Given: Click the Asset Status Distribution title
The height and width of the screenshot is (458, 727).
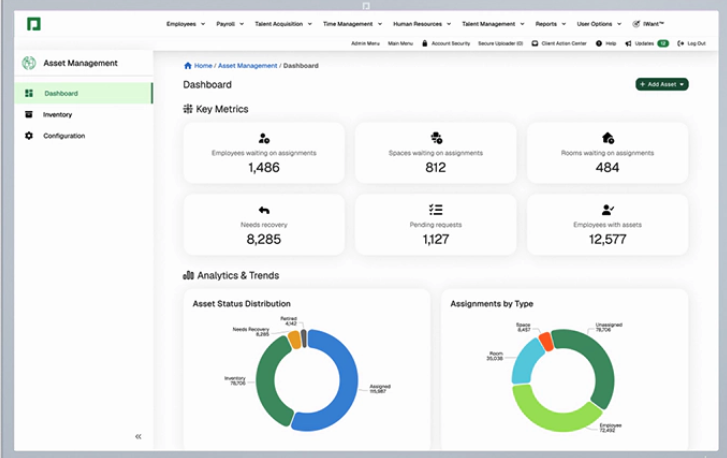Looking at the screenshot, I should 242,304.
